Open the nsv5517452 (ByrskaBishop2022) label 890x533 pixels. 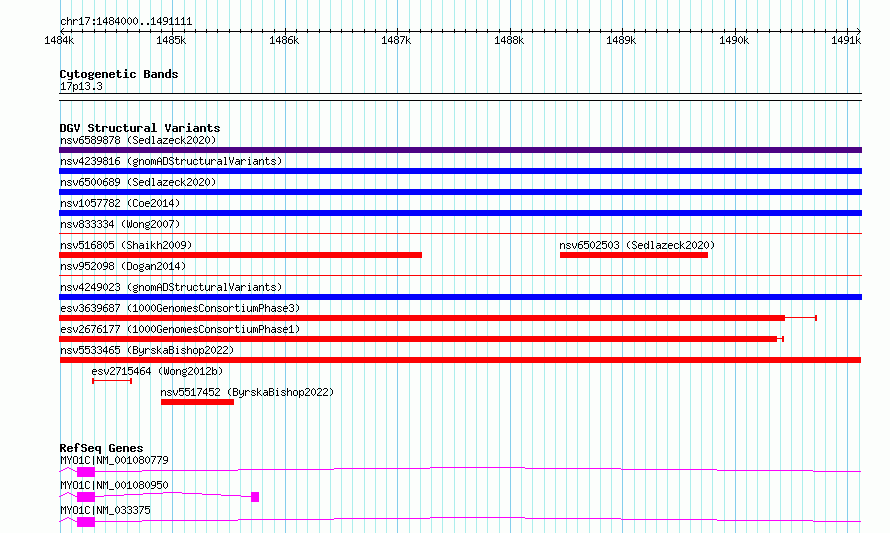pos(247,392)
